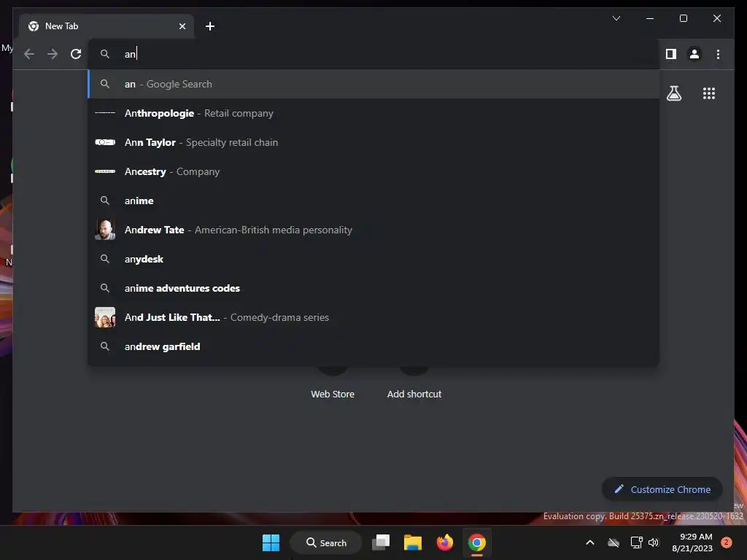Launch File Explorer from the taskbar
The height and width of the screenshot is (560, 747).
[413, 542]
